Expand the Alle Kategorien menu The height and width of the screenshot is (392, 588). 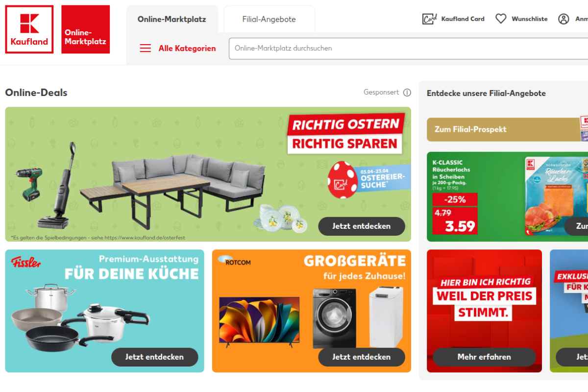pos(187,48)
